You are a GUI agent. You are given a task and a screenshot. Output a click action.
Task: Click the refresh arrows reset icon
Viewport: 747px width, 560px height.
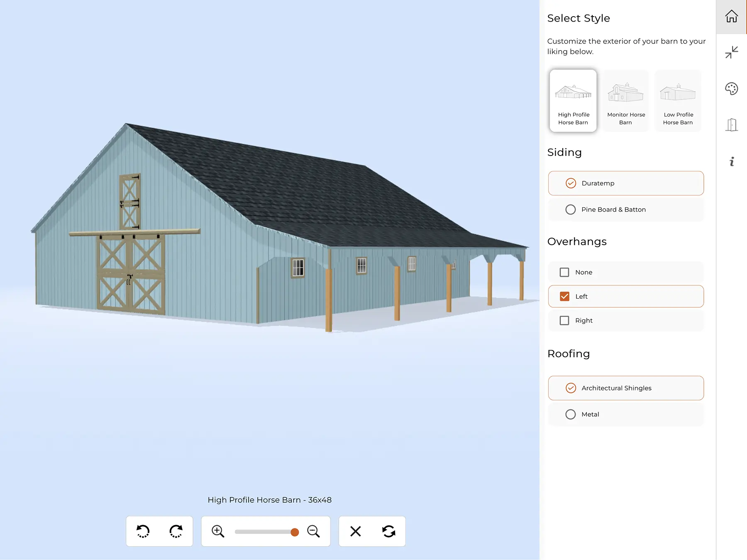point(388,531)
